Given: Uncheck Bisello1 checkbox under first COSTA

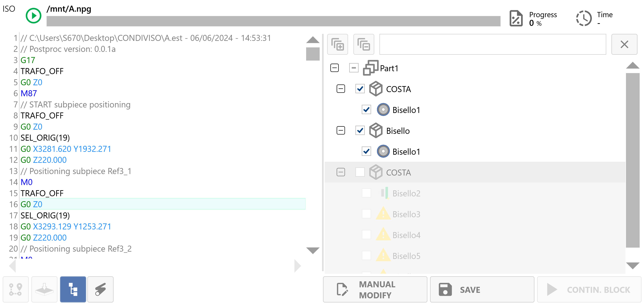Looking at the screenshot, I should click(x=366, y=110).
